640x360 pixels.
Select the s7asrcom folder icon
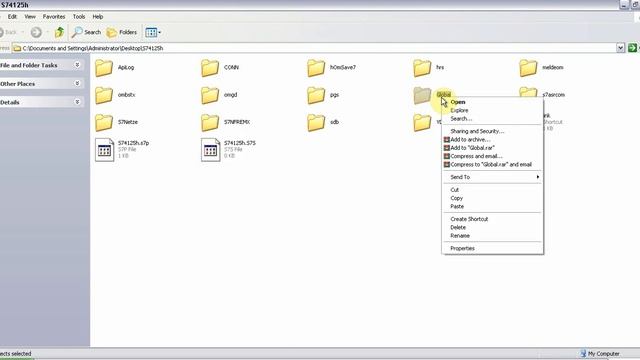tap(528, 92)
